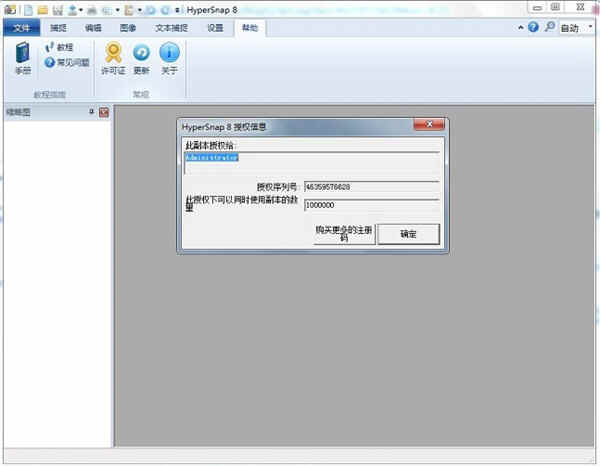Click the capture icon beside the print icon
Viewport: 600px width, 466px height.
pos(107,10)
